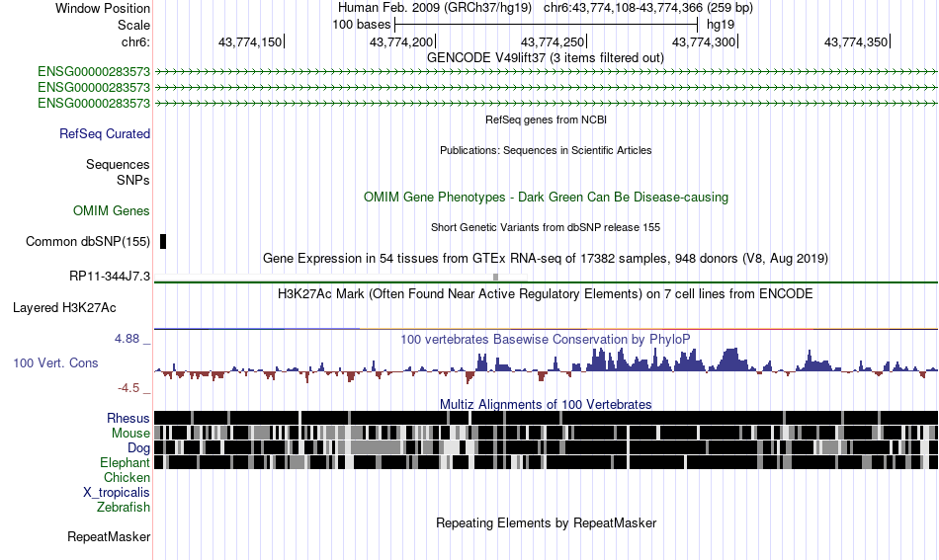Click the Dog alignment bar
The image size is (939, 560).
pos(546,447)
